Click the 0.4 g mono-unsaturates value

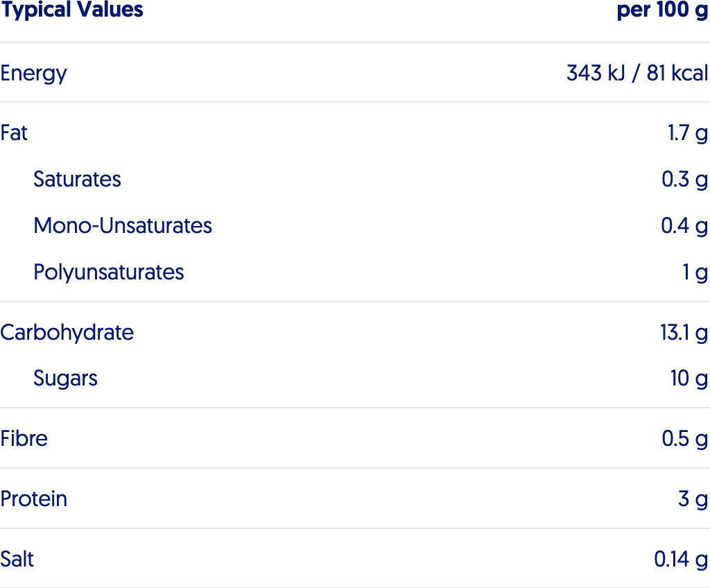click(x=684, y=227)
